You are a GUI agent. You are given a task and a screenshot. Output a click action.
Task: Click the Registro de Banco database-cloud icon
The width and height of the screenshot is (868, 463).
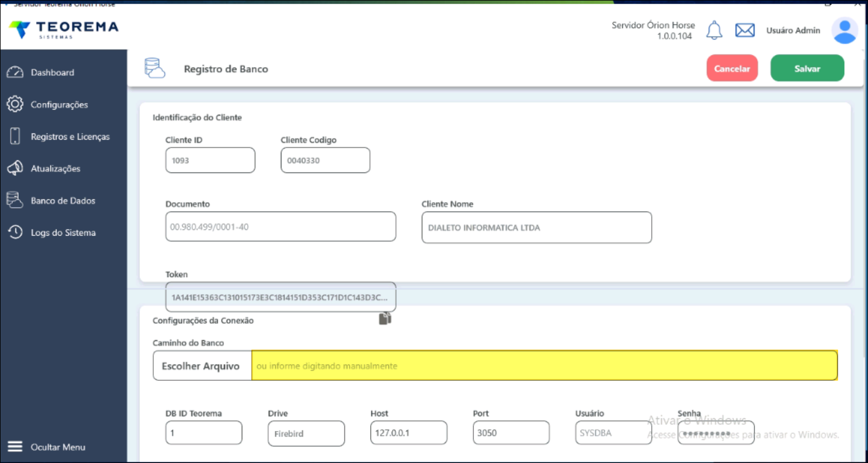point(154,68)
